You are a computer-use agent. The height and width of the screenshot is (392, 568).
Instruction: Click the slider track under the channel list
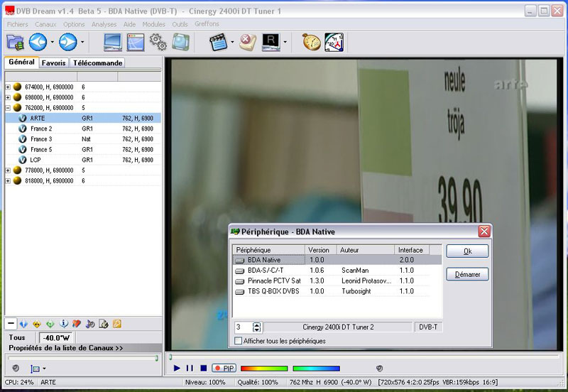coord(83,358)
